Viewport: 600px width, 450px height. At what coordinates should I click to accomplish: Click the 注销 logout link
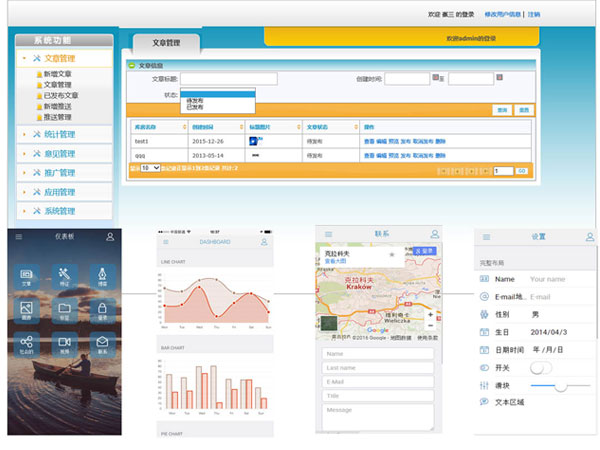pyautogui.click(x=534, y=15)
